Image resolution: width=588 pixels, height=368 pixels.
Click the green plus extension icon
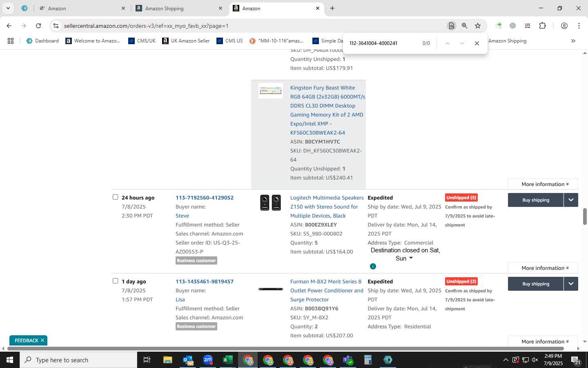point(499,26)
